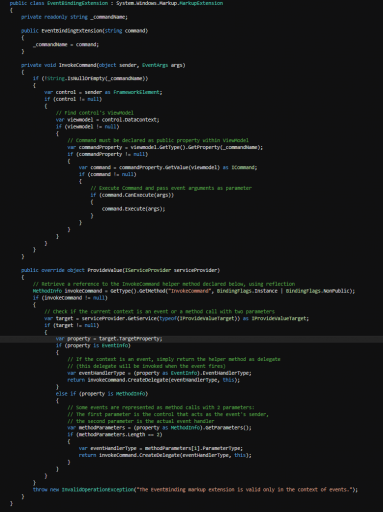Click the IServiceProvider serviceProvider parameter
383x512 pixels.
171,270
